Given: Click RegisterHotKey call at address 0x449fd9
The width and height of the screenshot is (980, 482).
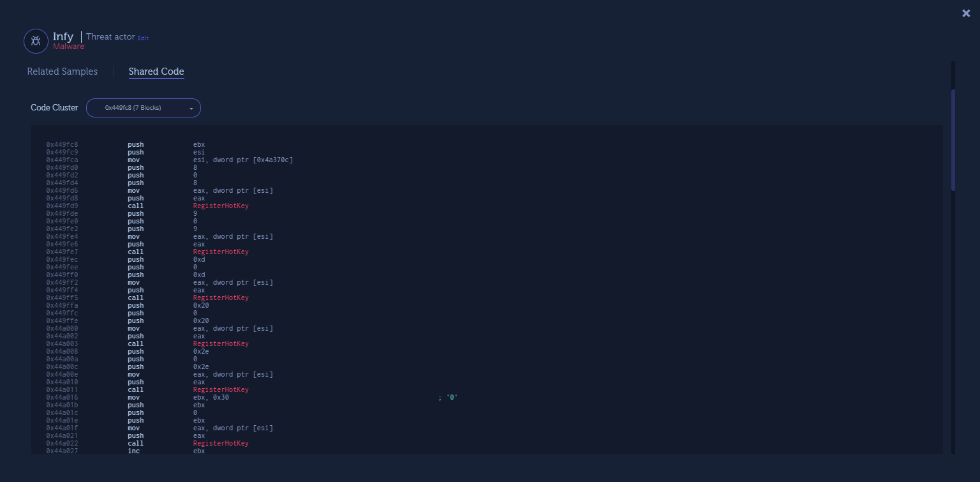Looking at the screenshot, I should point(221,206).
